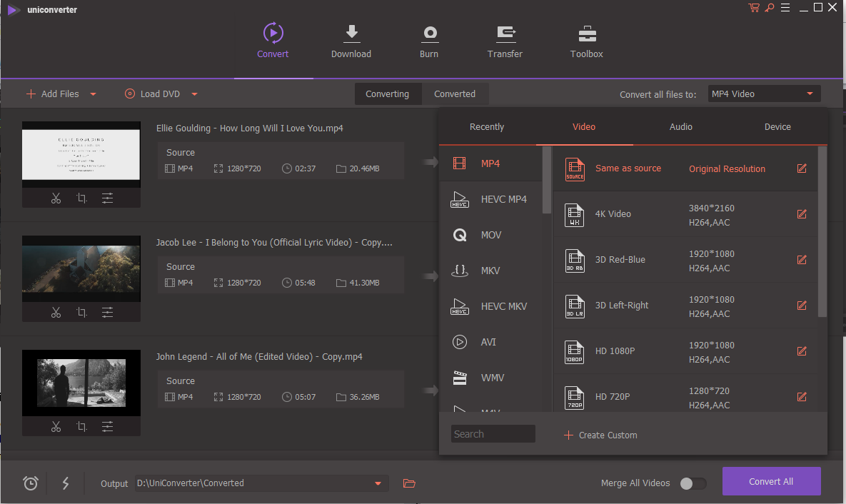Image resolution: width=846 pixels, height=504 pixels.
Task: Click the Convert All button
Action: click(x=771, y=481)
